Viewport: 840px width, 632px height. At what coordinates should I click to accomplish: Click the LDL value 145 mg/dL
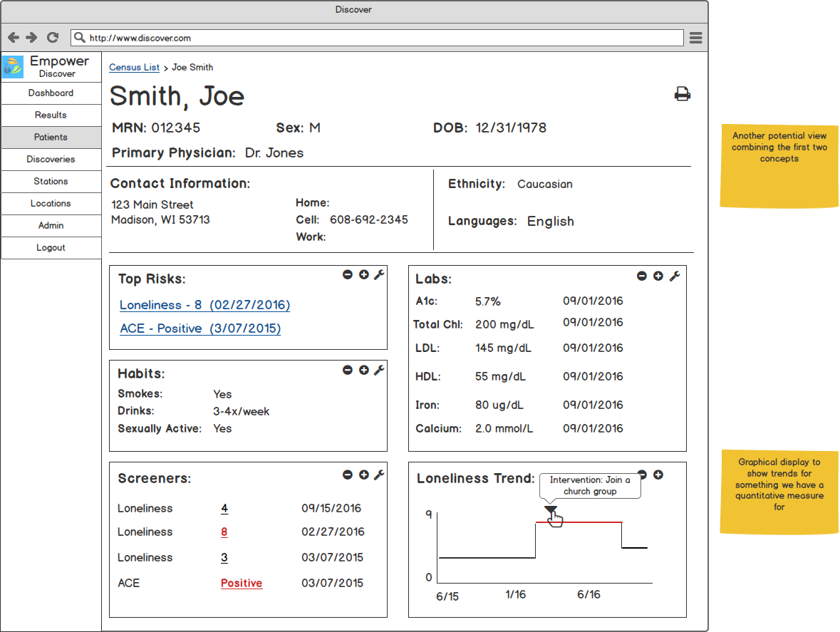503,348
